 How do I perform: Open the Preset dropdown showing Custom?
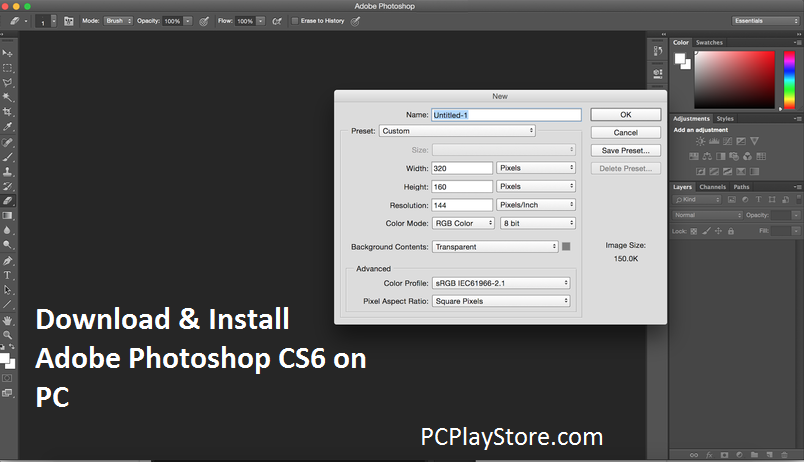point(457,131)
